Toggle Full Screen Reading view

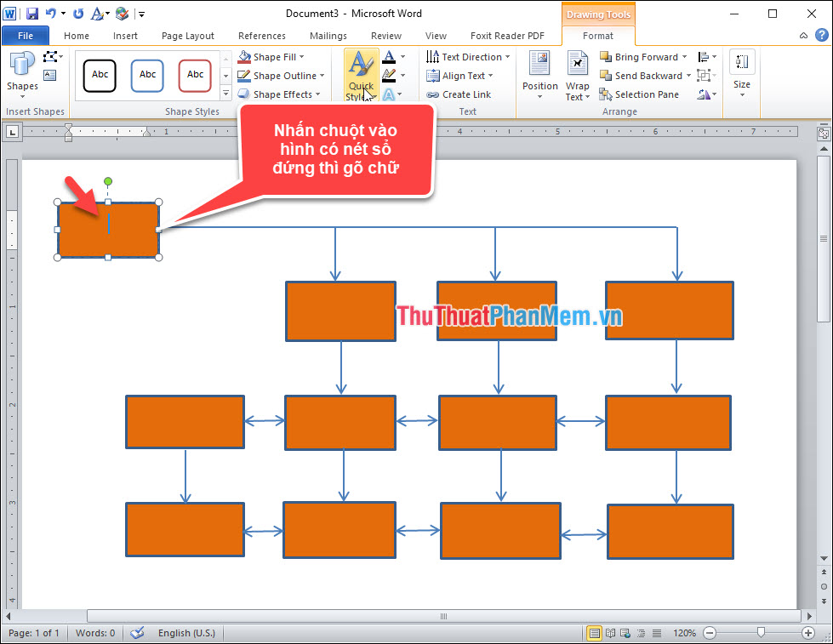click(610, 633)
